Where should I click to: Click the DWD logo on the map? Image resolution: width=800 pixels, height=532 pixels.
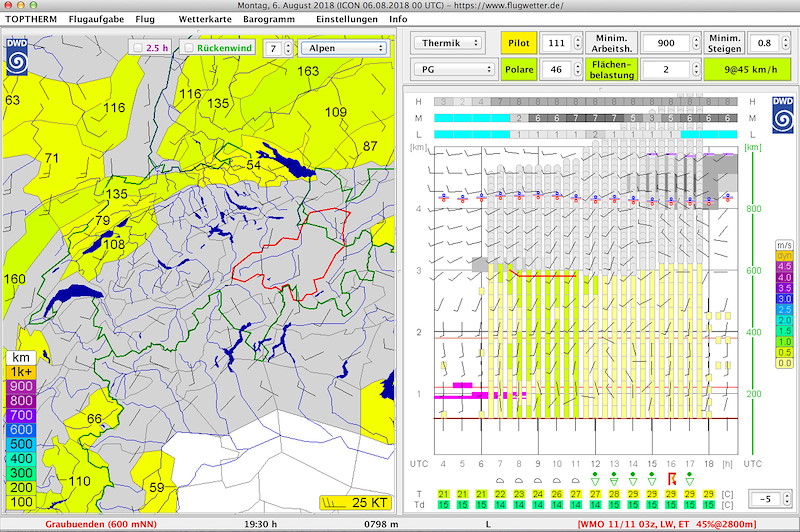point(17,57)
